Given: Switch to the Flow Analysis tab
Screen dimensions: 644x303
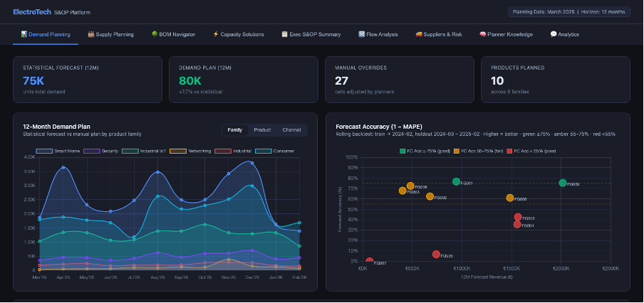Looking at the screenshot, I should 378,34.
